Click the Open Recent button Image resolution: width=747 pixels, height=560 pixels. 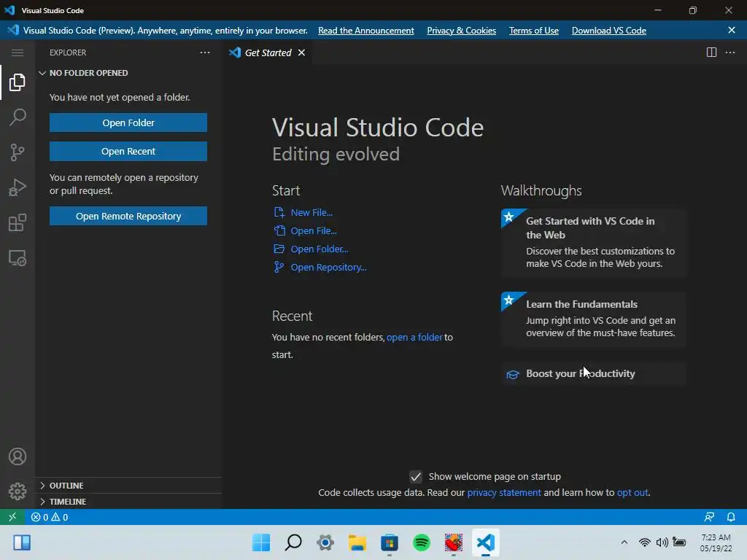click(128, 151)
